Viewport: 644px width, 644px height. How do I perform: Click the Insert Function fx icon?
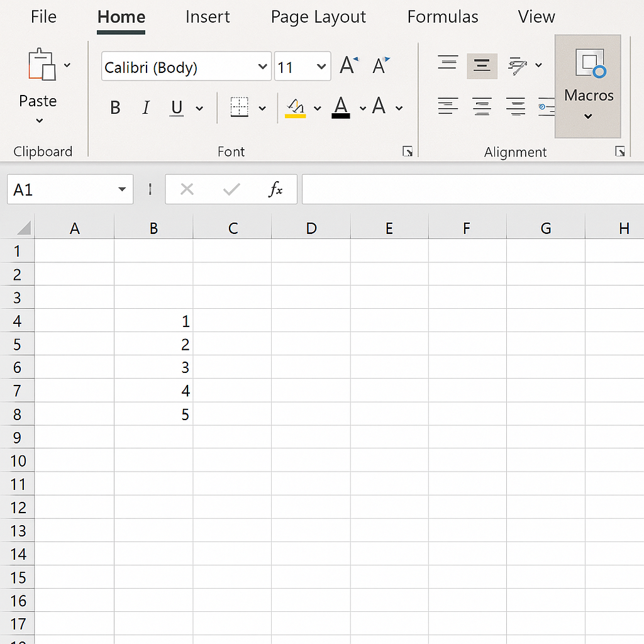tap(275, 189)
